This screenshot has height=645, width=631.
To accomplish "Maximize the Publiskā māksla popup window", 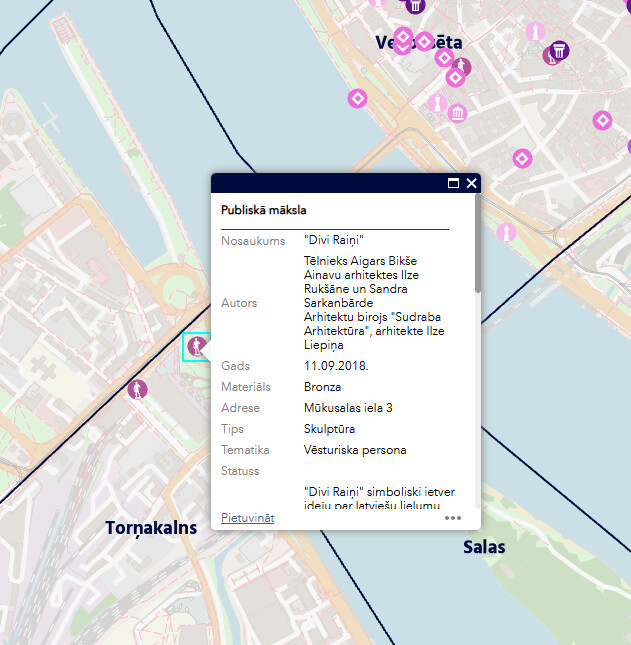I will tap(453, 183).
